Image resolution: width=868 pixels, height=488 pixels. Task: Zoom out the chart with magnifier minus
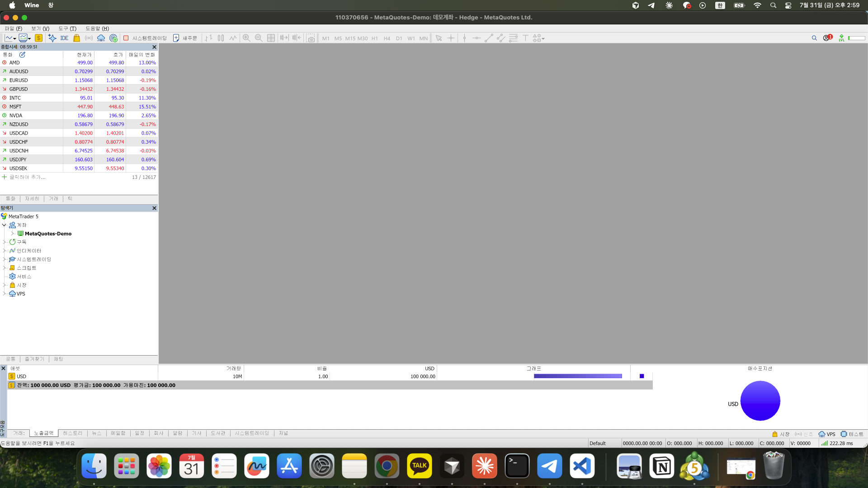tap(259, 38)
